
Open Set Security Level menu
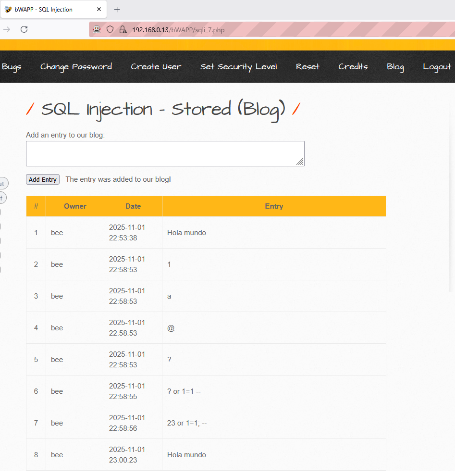pyautogui.click(x=238, y=67)
